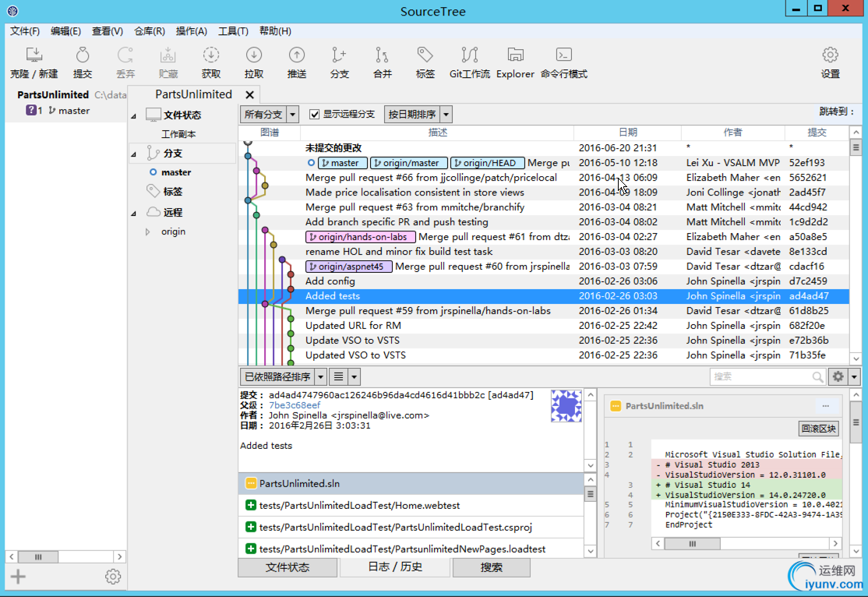The width and height of the screenshot is (868, 597).
Task: Toggle Show remote branches (显示远程分支) checkbox
Action: (315, 114)
